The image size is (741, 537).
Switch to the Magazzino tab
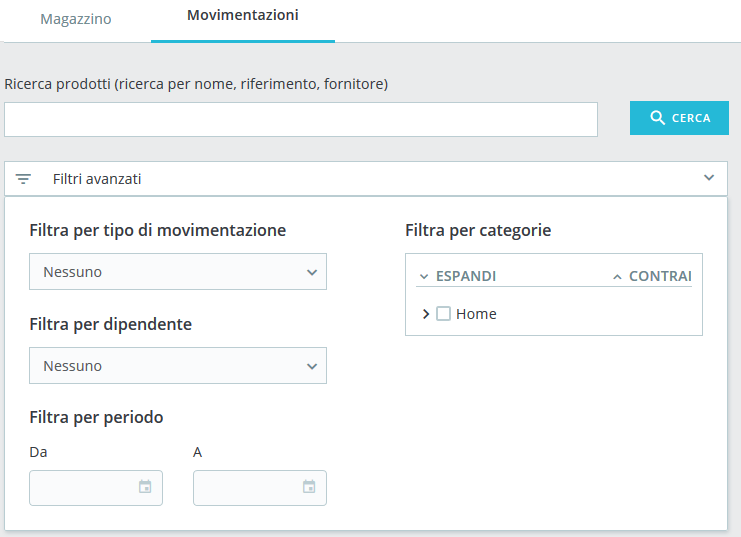76,19
